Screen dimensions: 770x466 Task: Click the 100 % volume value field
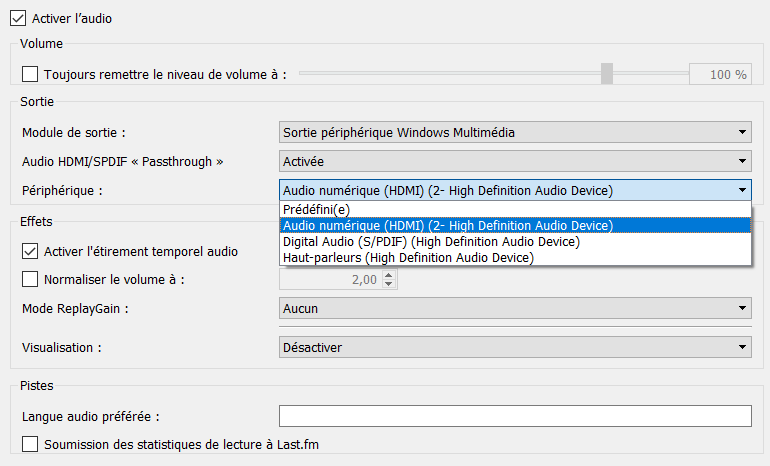(x=719, y=74)
